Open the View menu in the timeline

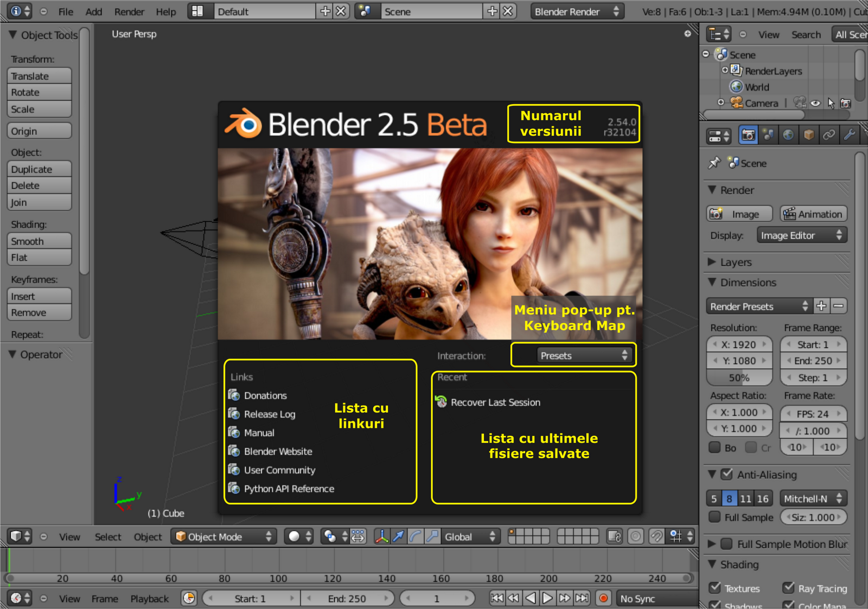(x=69, y=599)
